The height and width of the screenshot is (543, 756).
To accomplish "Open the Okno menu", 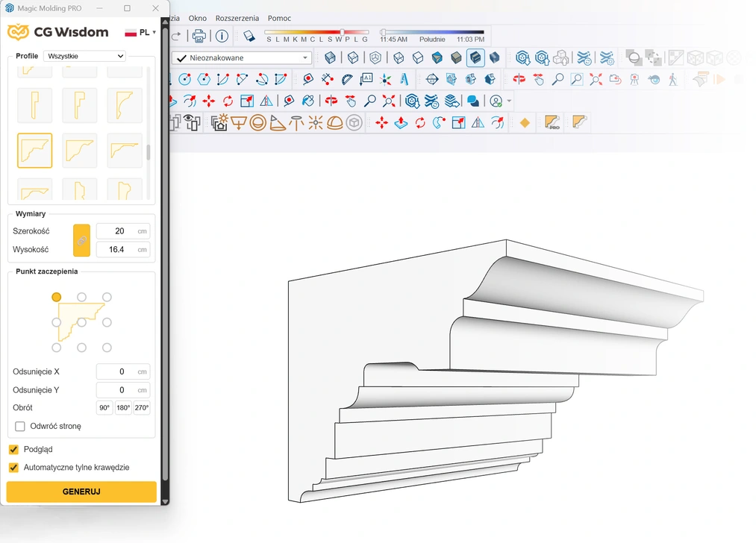I will point(198,19).
